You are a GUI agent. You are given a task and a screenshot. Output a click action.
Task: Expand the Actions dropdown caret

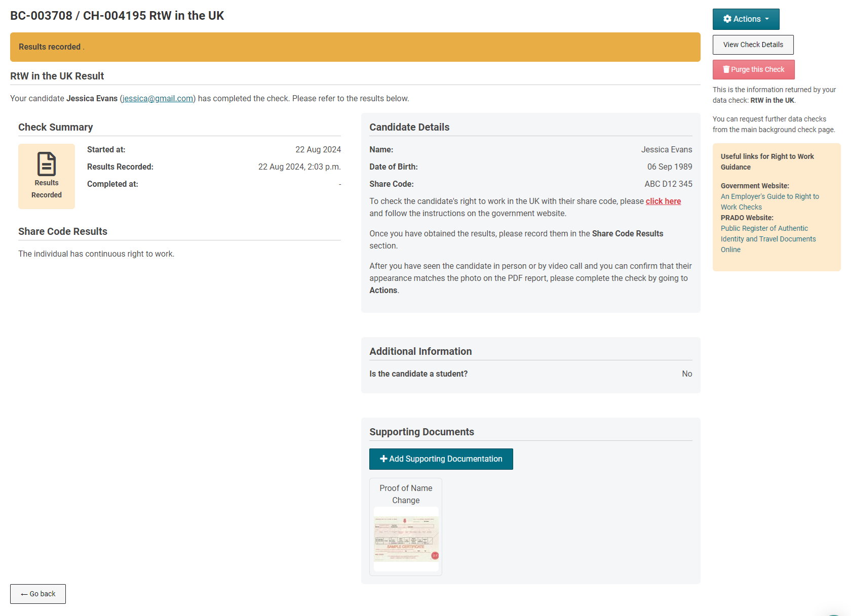point(767,19)
